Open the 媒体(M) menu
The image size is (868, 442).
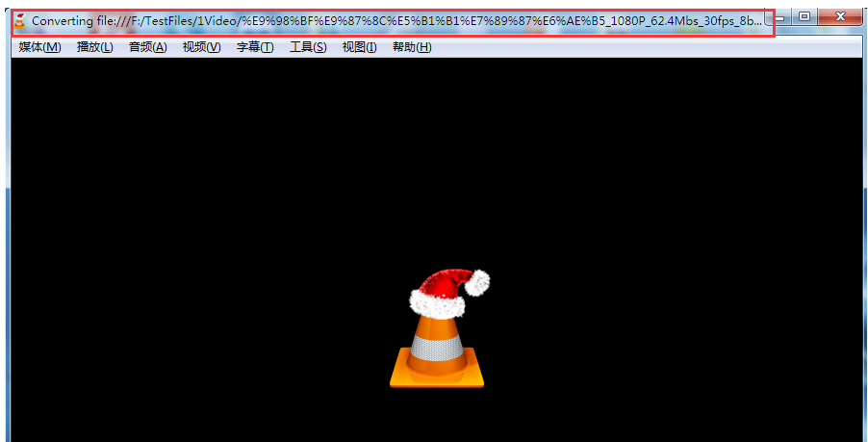coord(39,47)
